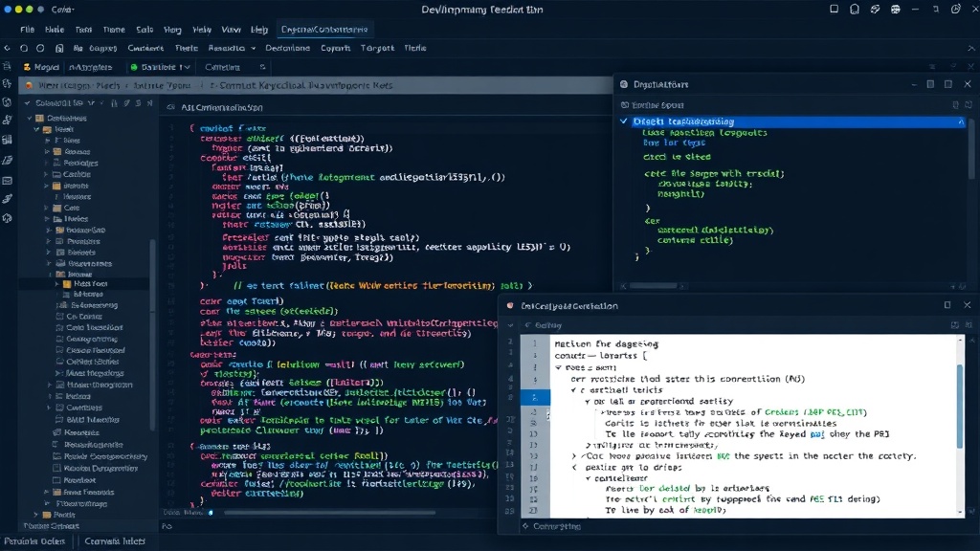Open the dropdown arrow after Resaidio
The height and width of the screenshot is (551, 980).
tap(253, 48)
